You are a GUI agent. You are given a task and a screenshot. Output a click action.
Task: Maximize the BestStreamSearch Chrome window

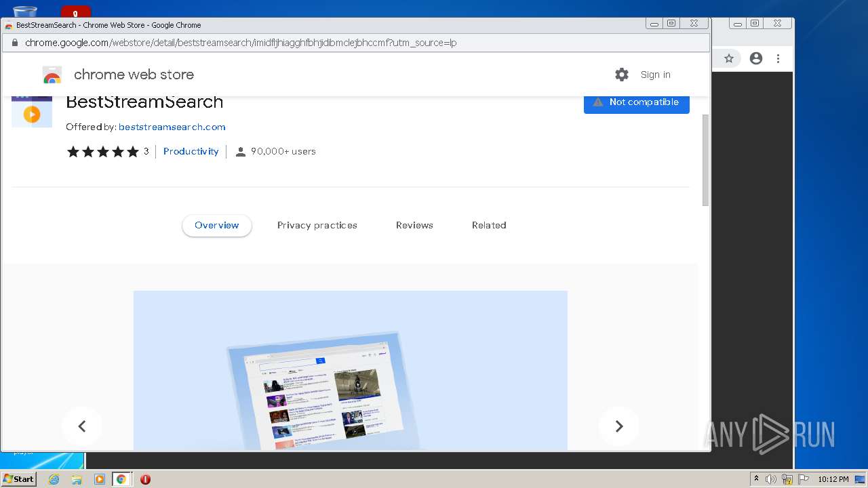click(x=671, y=24)
